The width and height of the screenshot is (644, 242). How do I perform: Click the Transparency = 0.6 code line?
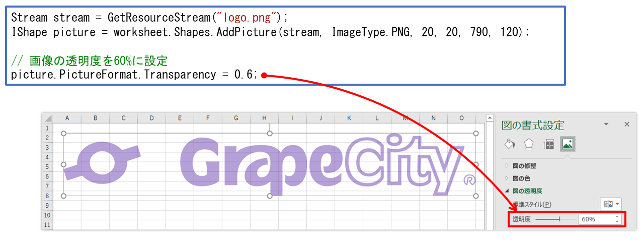click(134, 75)
